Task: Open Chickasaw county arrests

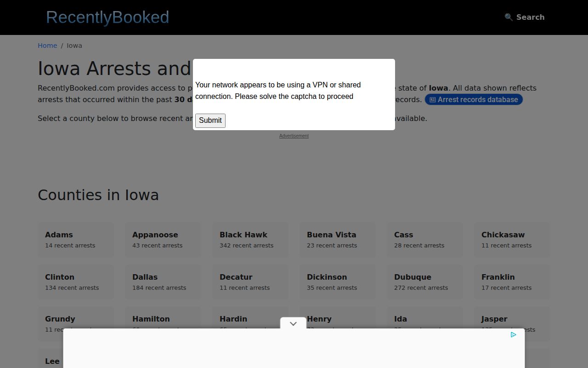Action: (512, 239)
